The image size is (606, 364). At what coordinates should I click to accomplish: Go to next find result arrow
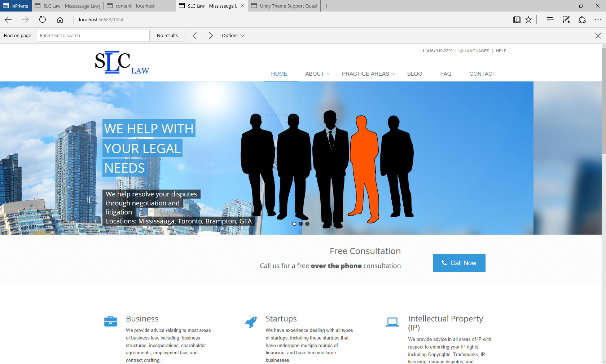coord(211,36)
